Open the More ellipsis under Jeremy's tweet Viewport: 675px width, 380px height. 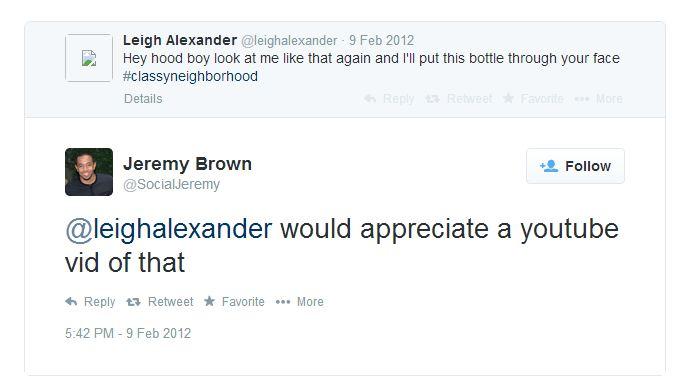coord(283,302)
